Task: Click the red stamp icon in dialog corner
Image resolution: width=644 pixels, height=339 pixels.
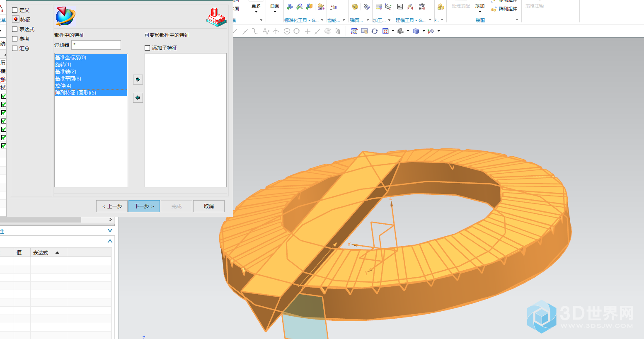Action: tap(216, 17)
